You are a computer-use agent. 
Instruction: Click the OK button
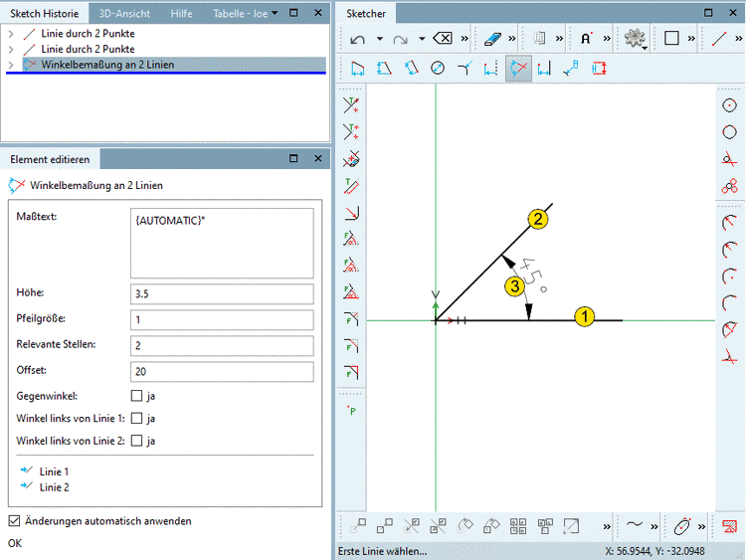click(x=15, y=543)
